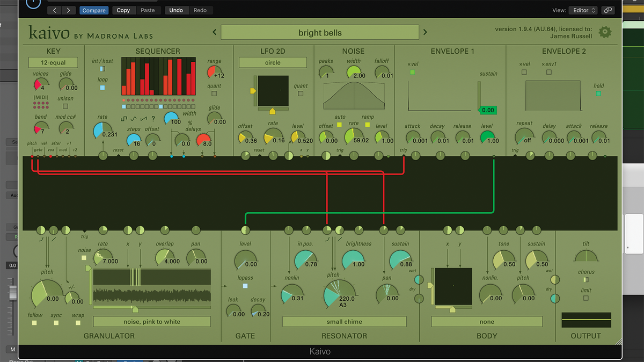
Task: Select the ramp wave shape in the Sequencer
Action: [143, 119]
